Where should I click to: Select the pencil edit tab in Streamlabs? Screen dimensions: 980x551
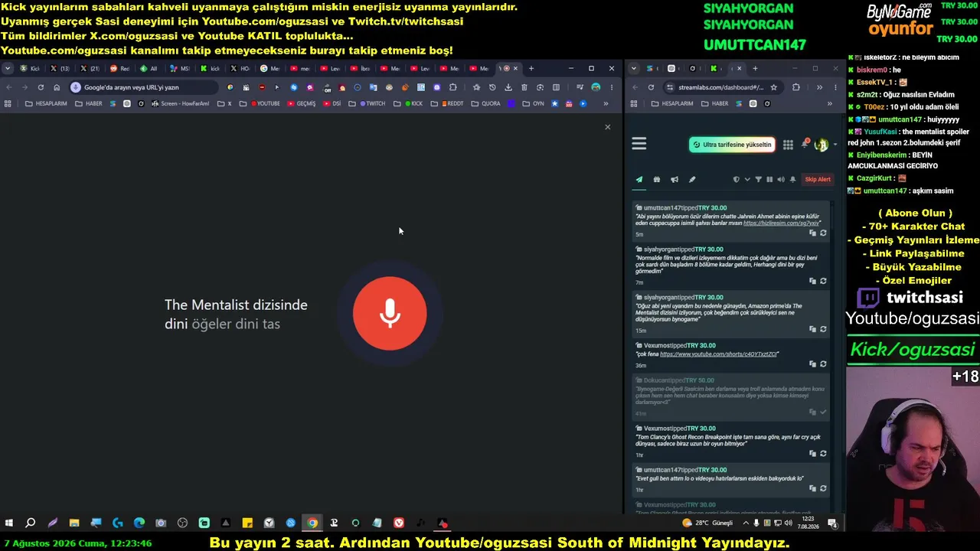point(692,180)
